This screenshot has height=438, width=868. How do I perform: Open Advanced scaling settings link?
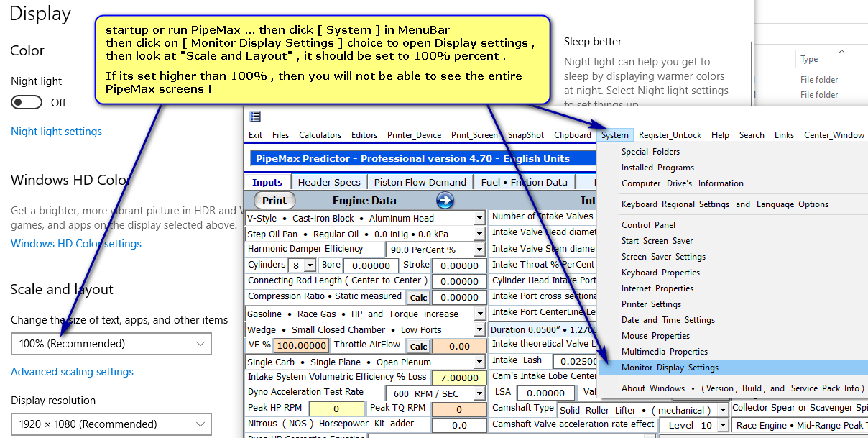coord(72,372)
